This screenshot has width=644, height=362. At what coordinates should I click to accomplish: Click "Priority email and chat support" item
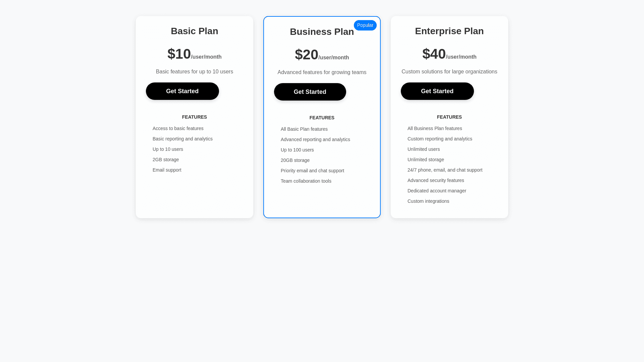click(x=312, y=171)
